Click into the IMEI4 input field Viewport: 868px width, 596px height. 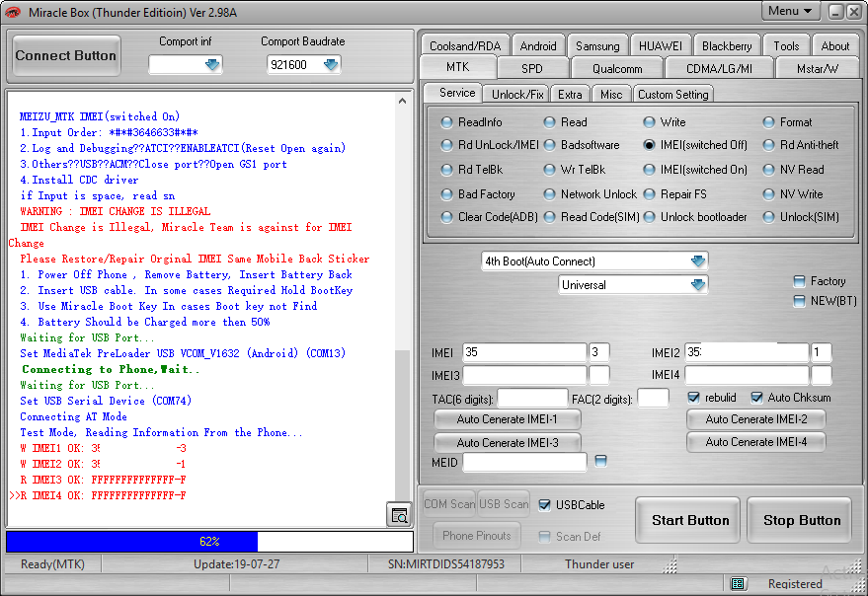(x=747, y=375)
